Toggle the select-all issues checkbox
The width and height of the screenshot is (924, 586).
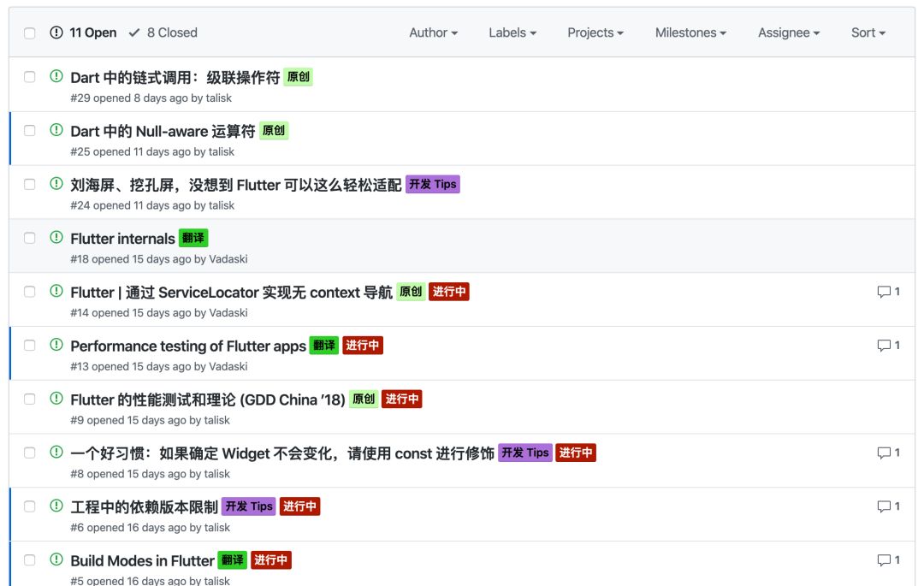click(x=29, y=33)
